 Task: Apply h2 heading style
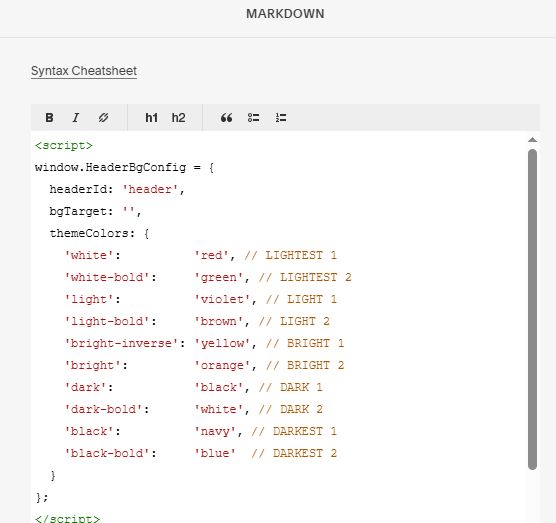point(178,118)
